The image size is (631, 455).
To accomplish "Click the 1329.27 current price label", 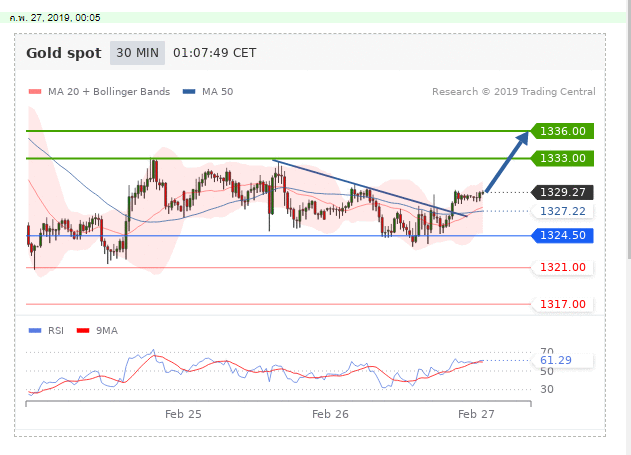I will [562, 192].
